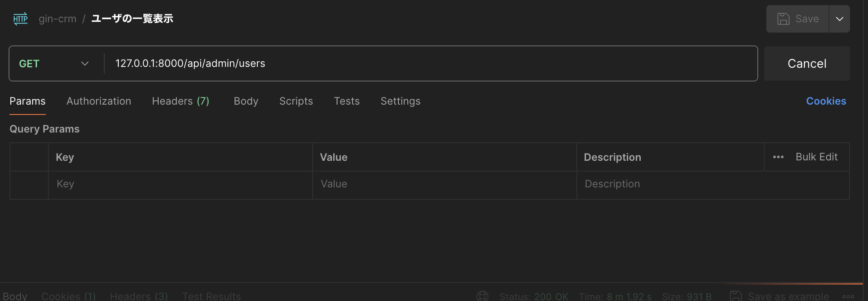This screenshot has height=301, width=868.
Task: Click the gin-crm collection breadcrumb
Action: pyautogui.click(x=57, y=19)
